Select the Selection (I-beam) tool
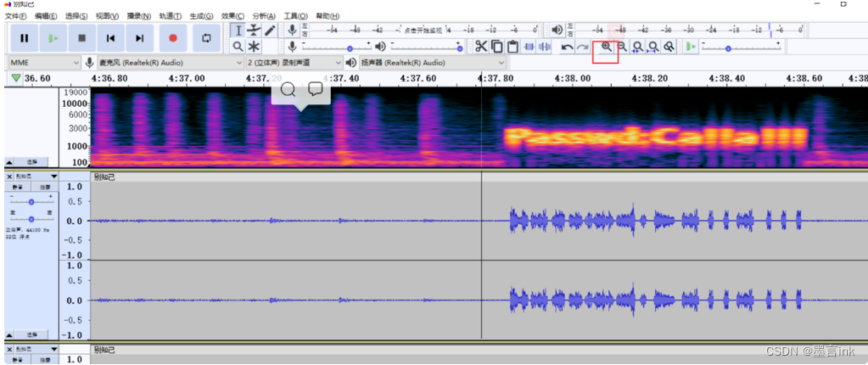Image resolution: width=868 pixels, height=365 pixels. pyautogui.click(x=238, y=31)
